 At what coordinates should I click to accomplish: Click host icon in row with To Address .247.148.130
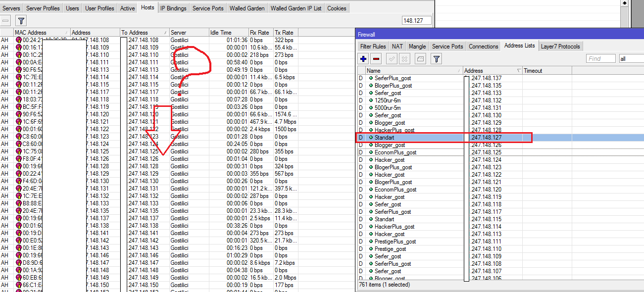(x=19, y=181)
